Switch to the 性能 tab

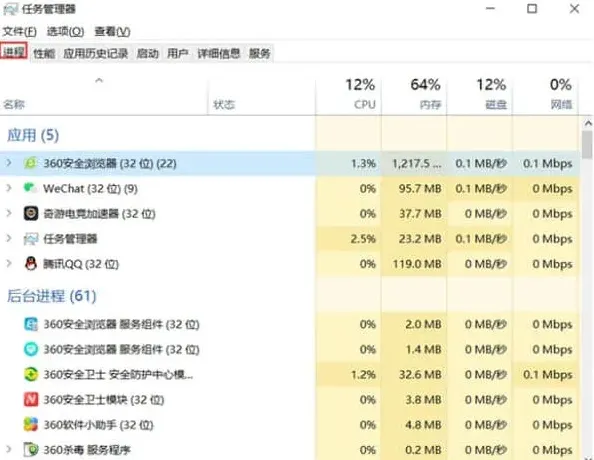pyautogui.click(x=44, y=53)
